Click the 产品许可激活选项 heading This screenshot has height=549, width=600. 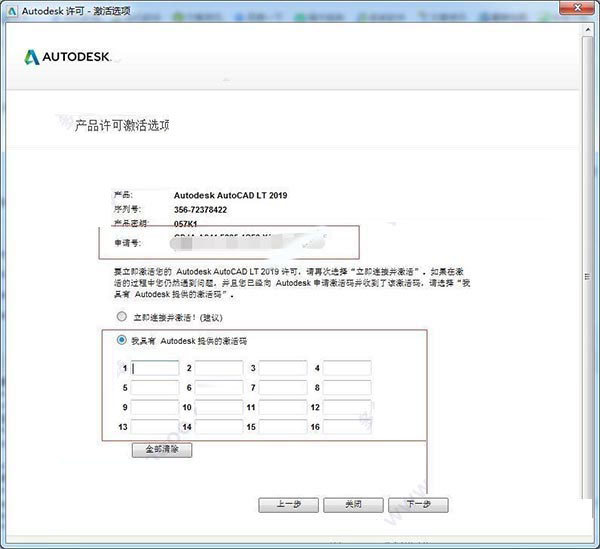point(122,125)
